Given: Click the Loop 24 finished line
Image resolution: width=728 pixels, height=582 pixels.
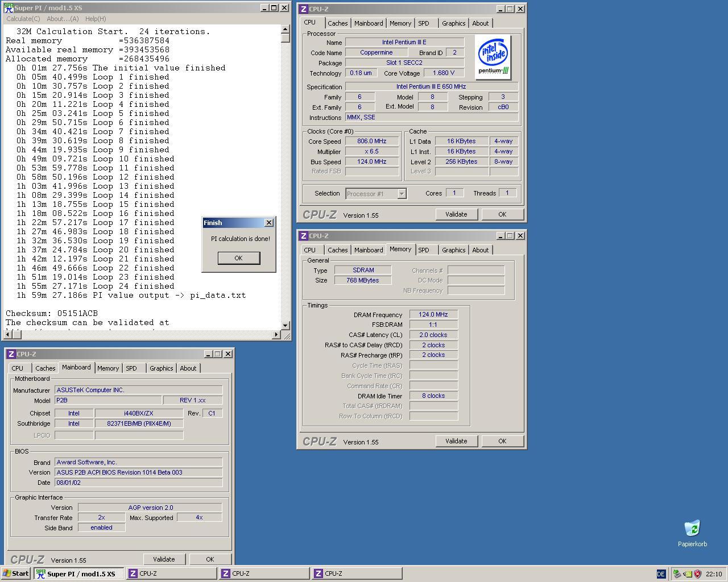Looking at the screenshot, I should coord(95,286).
